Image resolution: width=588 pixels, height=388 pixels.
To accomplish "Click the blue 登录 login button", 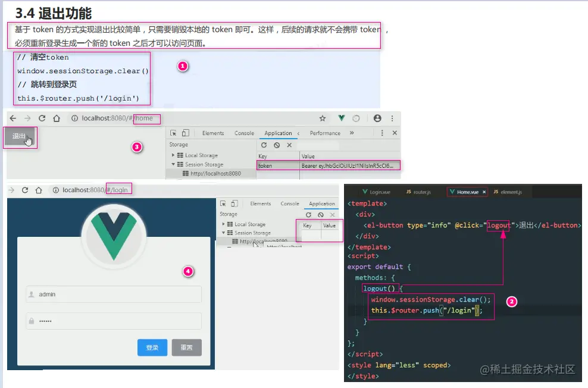I will (x=152, y=348).
